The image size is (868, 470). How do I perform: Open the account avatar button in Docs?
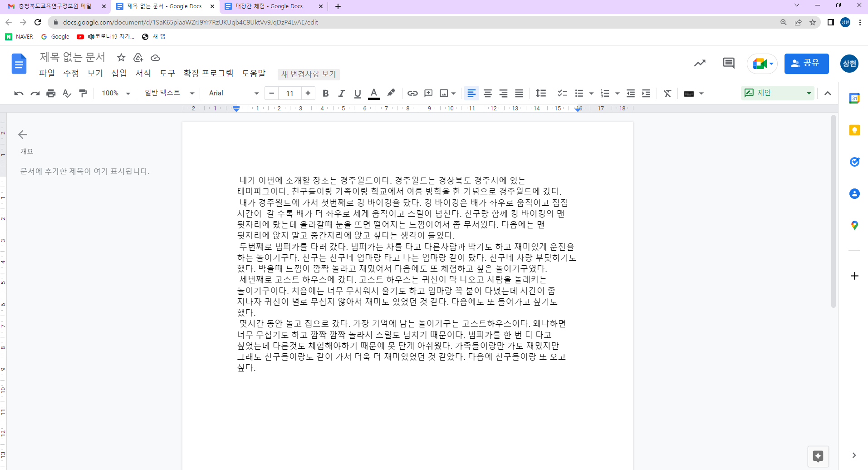(x=849, y=64)
